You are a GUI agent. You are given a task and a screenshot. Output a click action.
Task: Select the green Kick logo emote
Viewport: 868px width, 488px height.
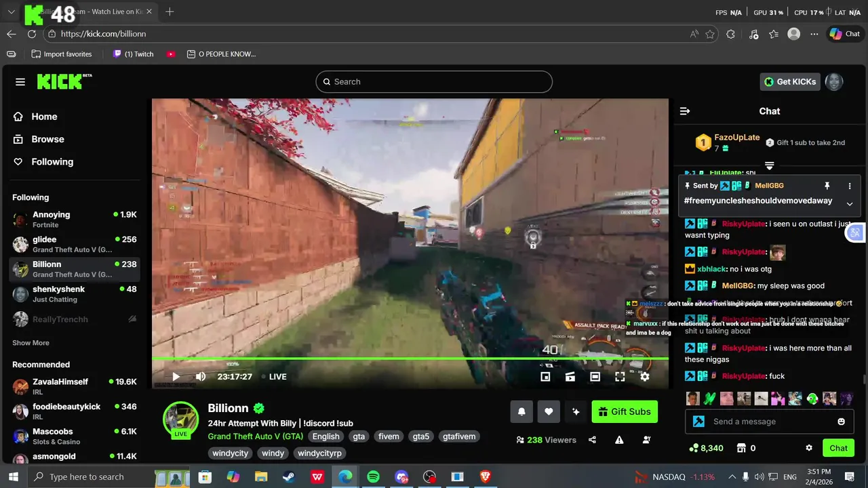coord(709,399)
